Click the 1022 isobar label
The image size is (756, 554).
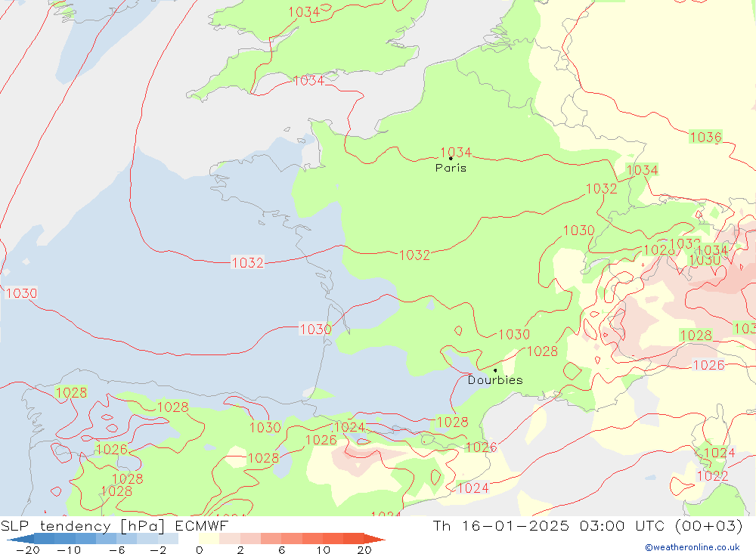pos(712,476)
